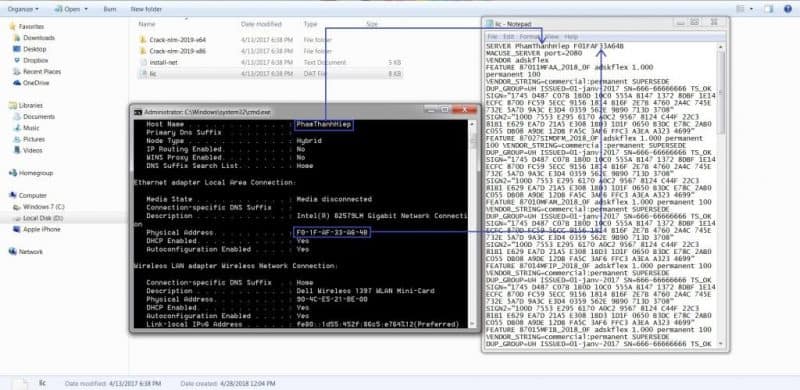Toggle the preview pane icon
The width and height of the screenshot is (800, 390).
(769, 9)
